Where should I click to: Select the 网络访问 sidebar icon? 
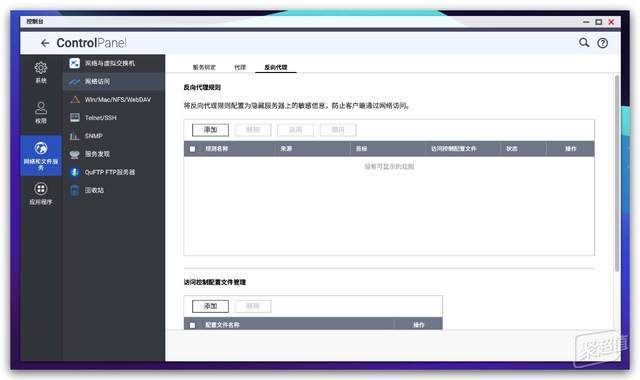(75, 82)
